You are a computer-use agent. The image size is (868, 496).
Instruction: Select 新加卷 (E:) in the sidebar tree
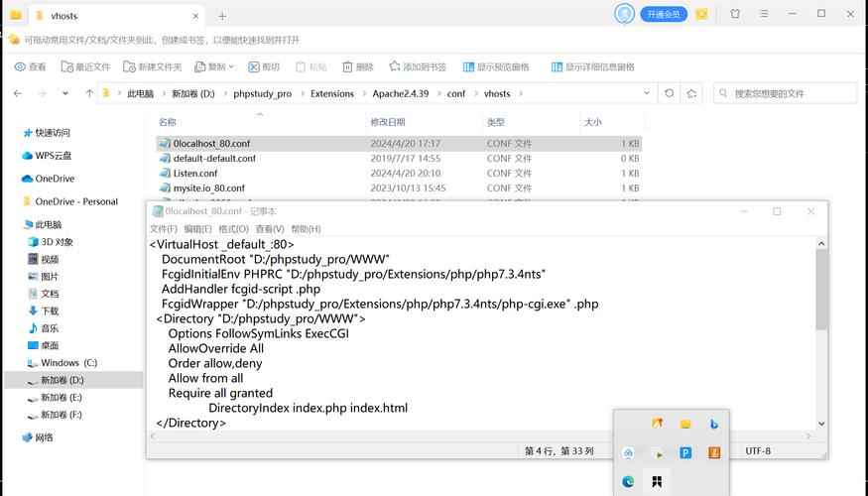pyautogui.click(x=61, y=397)
